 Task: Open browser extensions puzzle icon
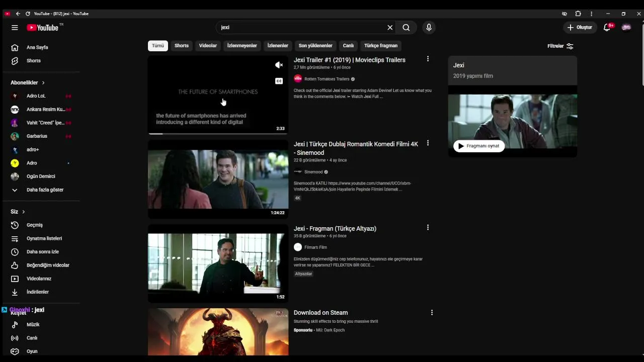tap(578, 14)
